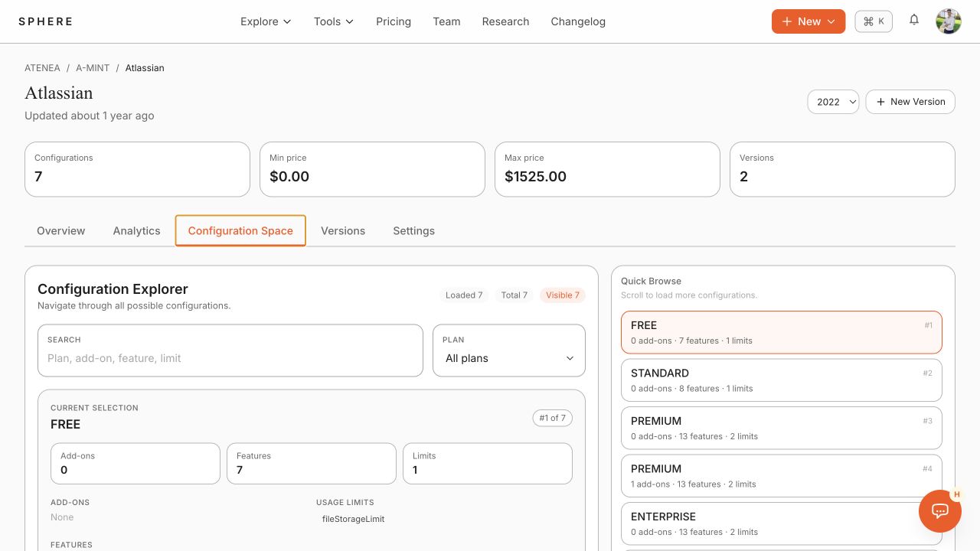This screenshot has height=551, width=980.
Task: Select the PREMIUM configuration #3
Action: coord(782,428)
